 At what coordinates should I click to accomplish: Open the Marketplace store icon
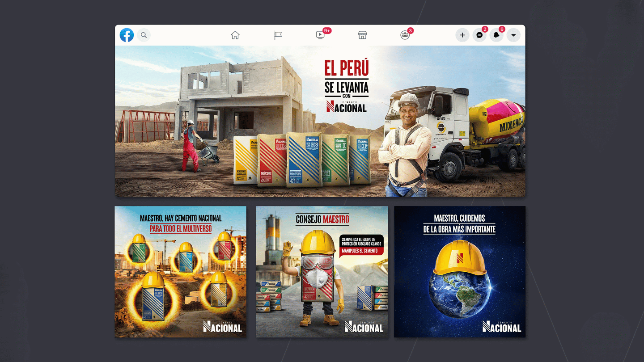[363, 35]
